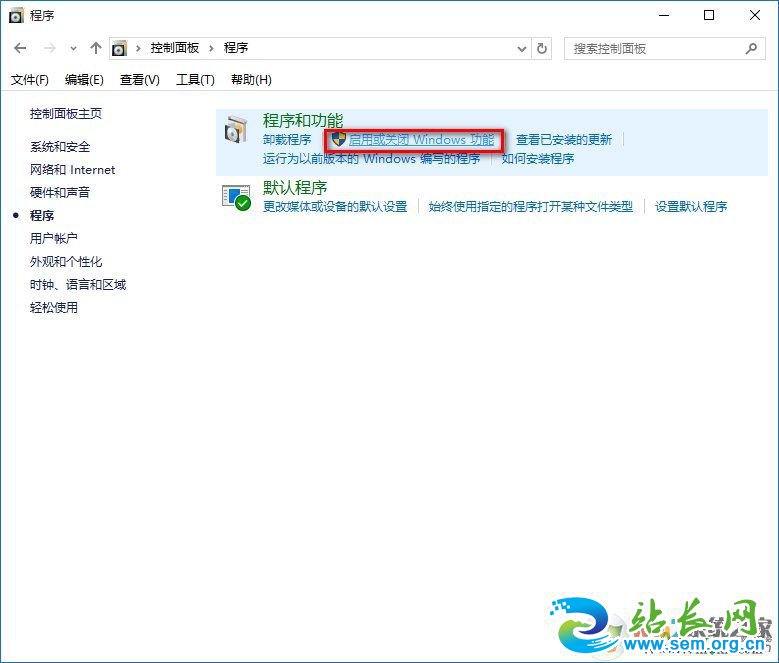The image size is (779, 663).
Task: Open 外观和个性化 category
Action: point(66,262)
